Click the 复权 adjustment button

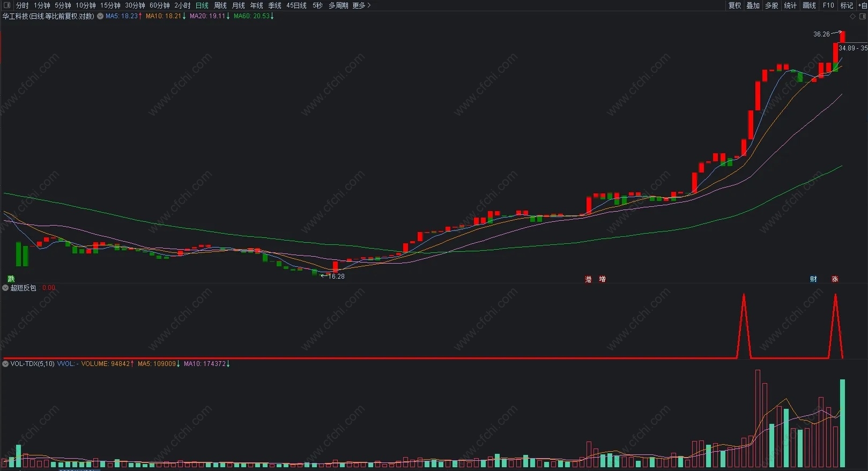tap(735, 5)
